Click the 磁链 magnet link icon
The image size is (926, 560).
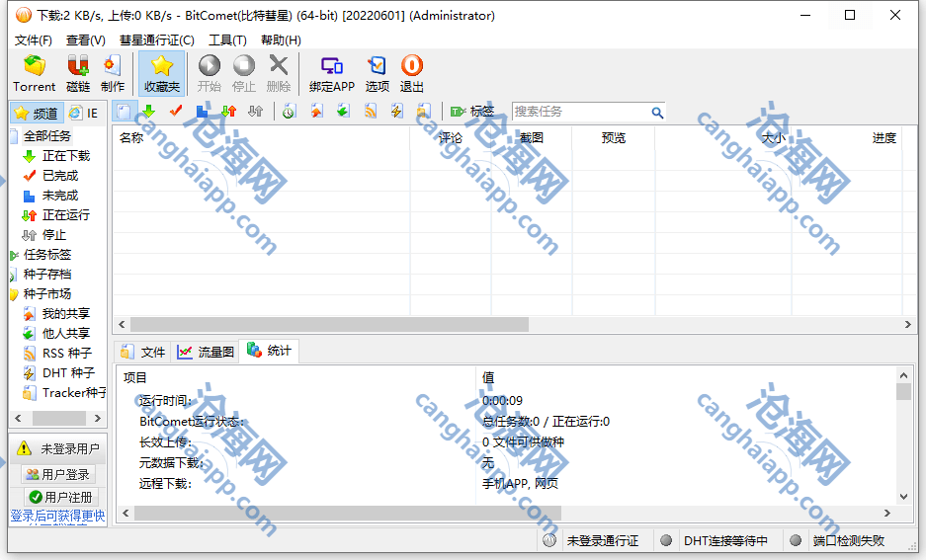[x=78, y=73]
